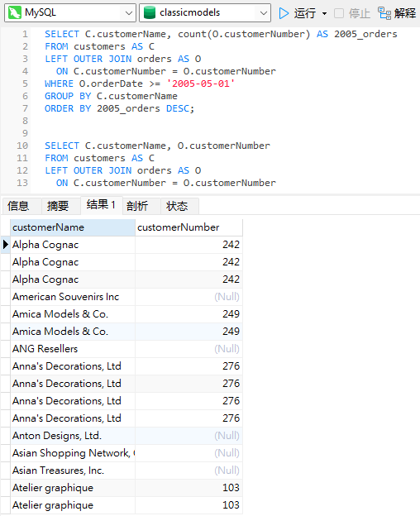Click the current row arrow marker

coord(5,245)
